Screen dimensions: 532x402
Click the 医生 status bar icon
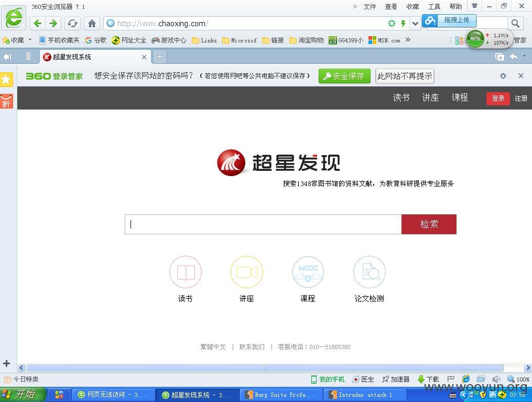(x=363, y=379)
